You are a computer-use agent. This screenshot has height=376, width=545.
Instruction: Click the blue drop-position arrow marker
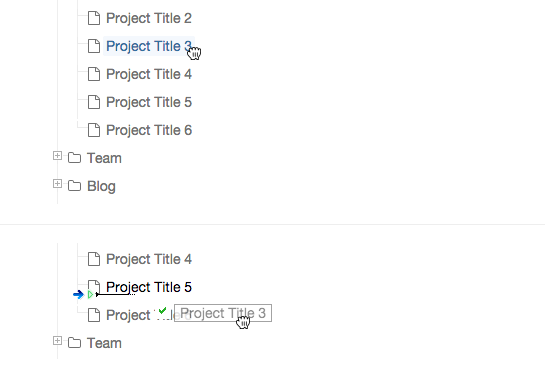(x=79, y=295)
